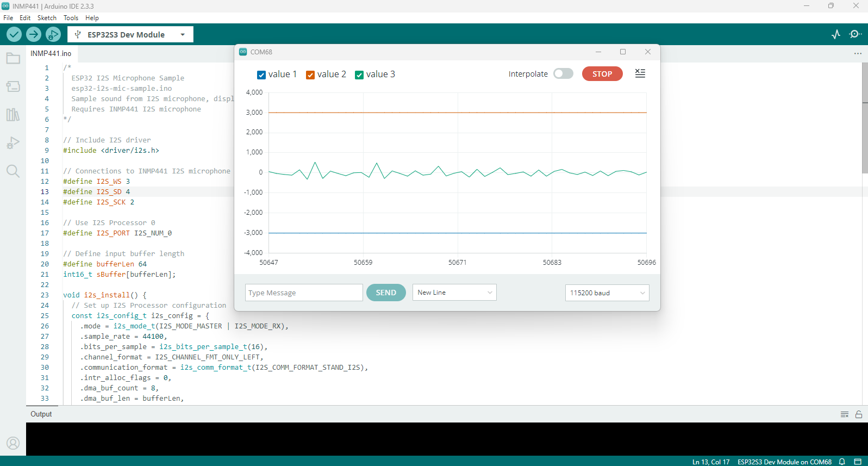This screenshot has height=466, width=868.
Task: Open the New Line ending dropdown
Action: [x=454, y=293]
